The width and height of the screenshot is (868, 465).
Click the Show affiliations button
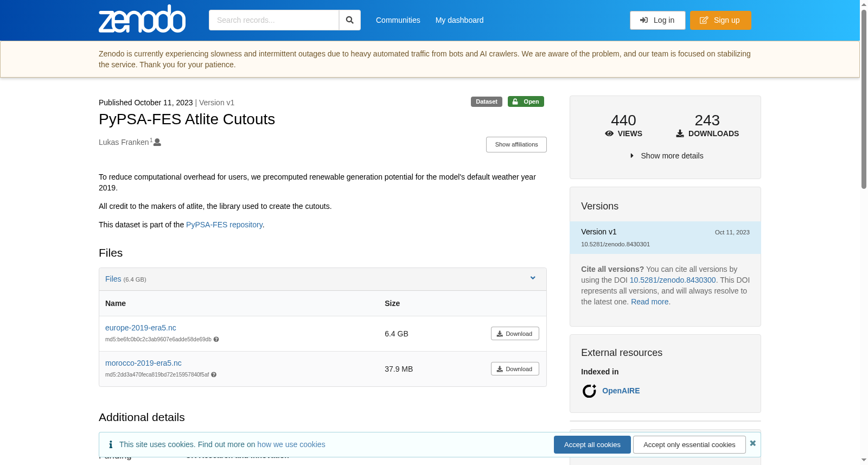[x=516, y=145]
